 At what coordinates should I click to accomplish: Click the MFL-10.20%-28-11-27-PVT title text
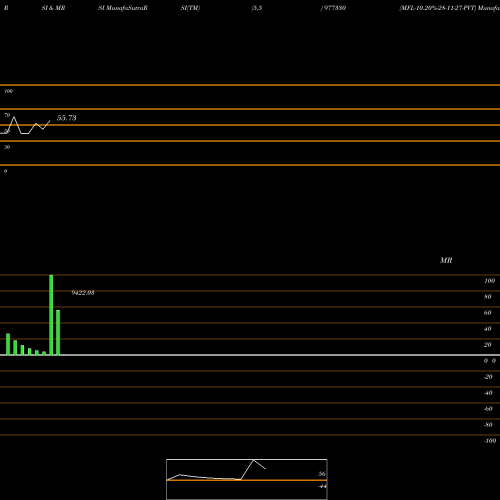(438, 8)
